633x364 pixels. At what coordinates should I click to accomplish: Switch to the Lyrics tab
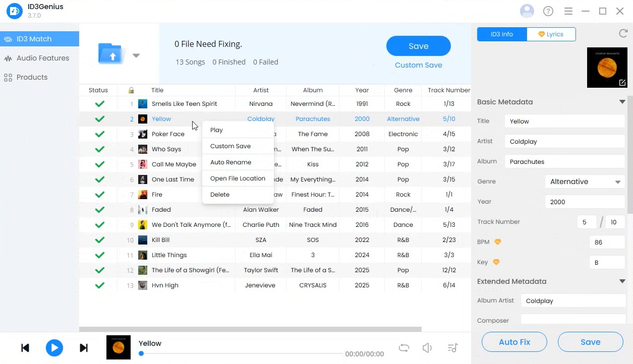(x=551, y=34)
